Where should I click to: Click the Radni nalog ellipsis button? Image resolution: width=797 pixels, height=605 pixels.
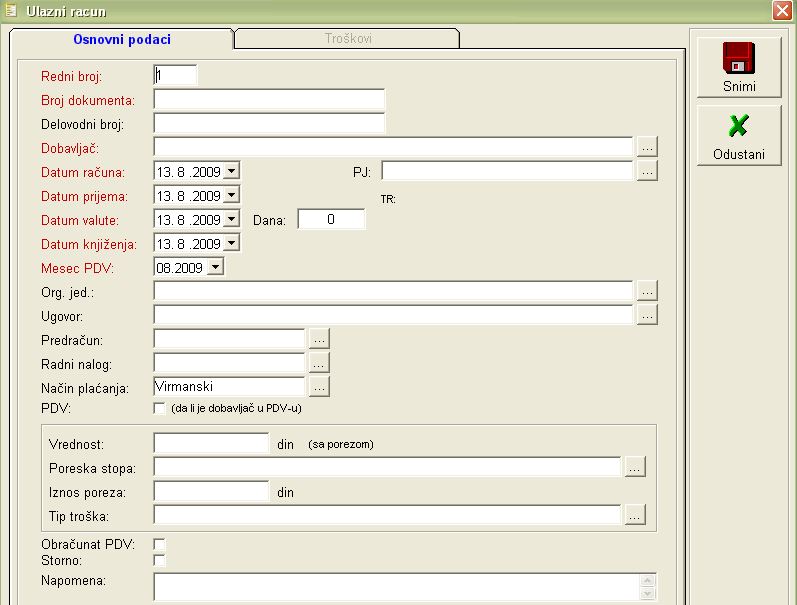pos(319,363)
